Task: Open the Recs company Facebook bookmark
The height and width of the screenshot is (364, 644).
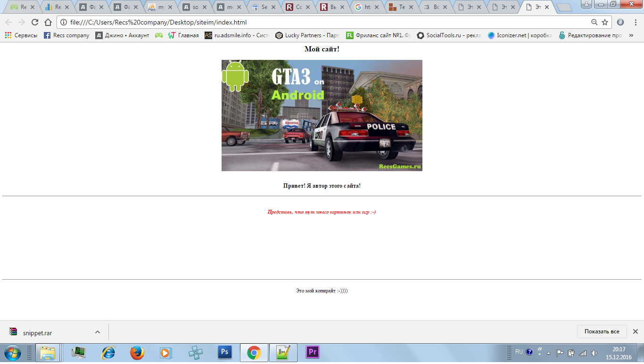Action: [x=66, y=35]
